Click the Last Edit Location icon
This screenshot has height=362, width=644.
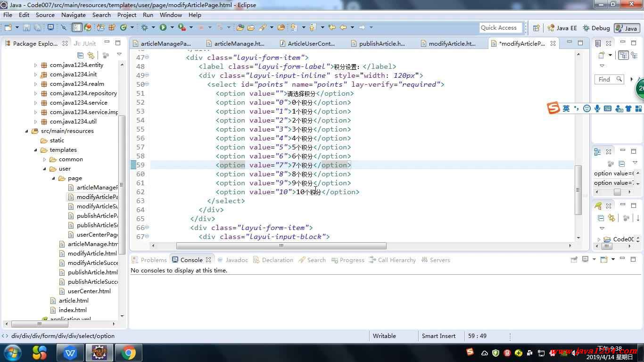pyautogui.click(x=331, y=27)
